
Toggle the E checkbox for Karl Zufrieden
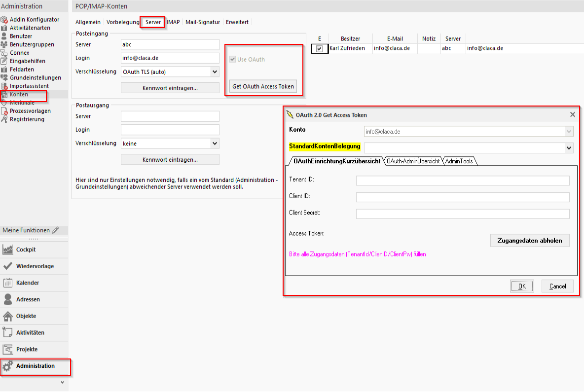[319, 48]
